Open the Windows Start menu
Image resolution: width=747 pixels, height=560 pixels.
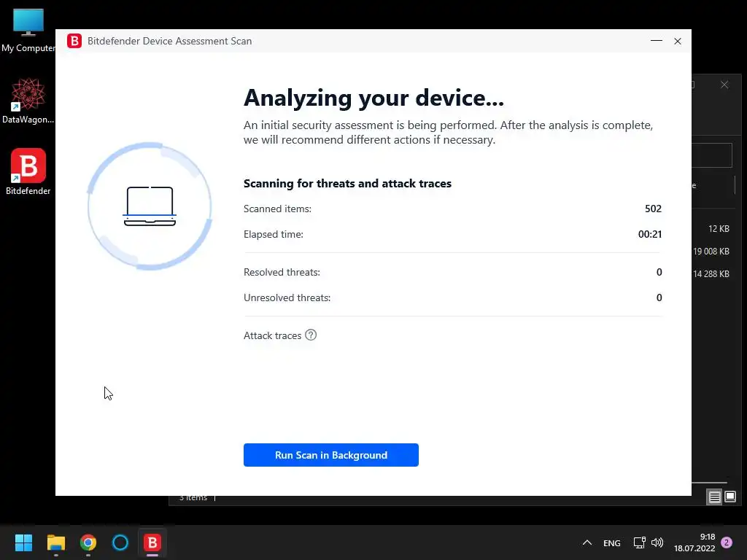click(23, 542)
